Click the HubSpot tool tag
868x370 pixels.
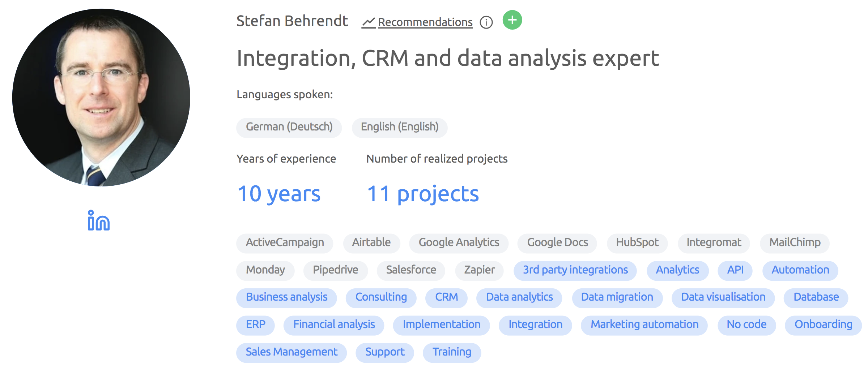tap(637, 242)
